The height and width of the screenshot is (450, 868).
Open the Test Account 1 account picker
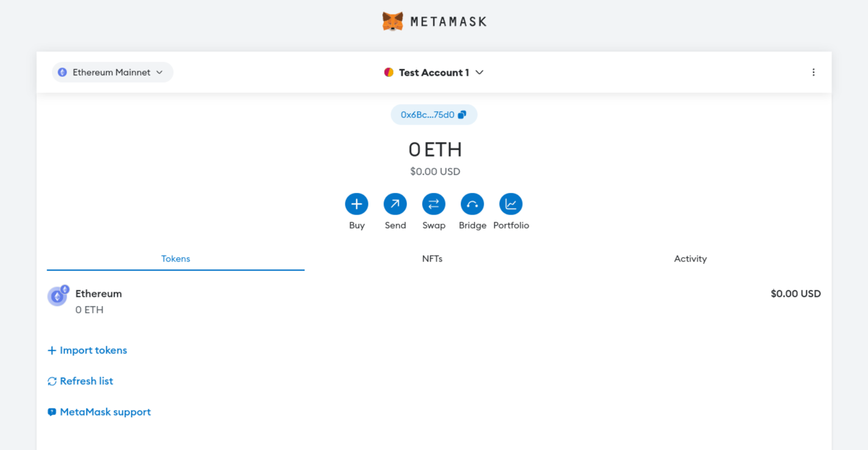(434, 72)
